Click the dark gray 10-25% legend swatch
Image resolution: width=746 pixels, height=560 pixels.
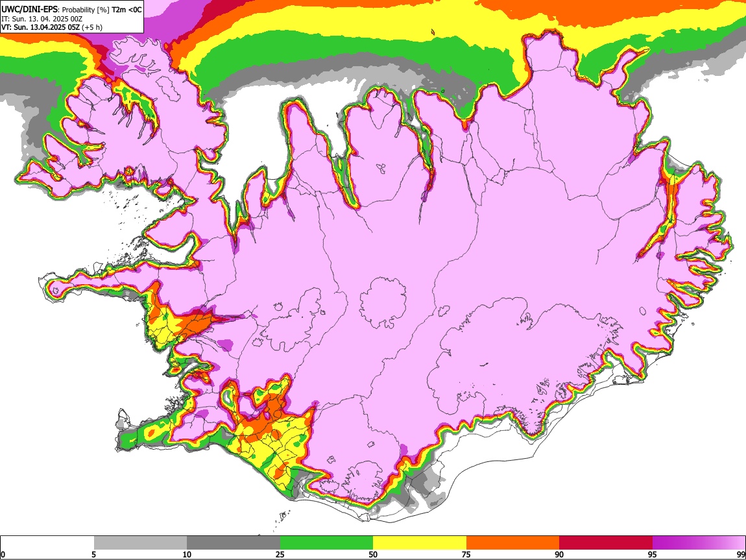pyautogui.click(x=234, y=543)
